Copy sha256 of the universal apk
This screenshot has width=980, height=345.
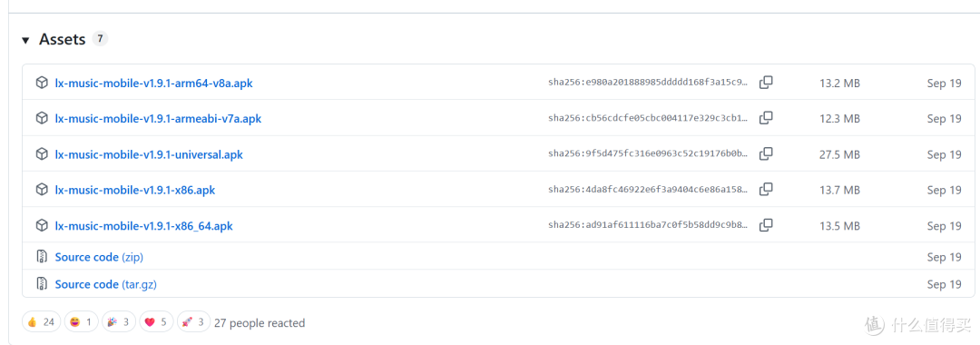(766, 153)
